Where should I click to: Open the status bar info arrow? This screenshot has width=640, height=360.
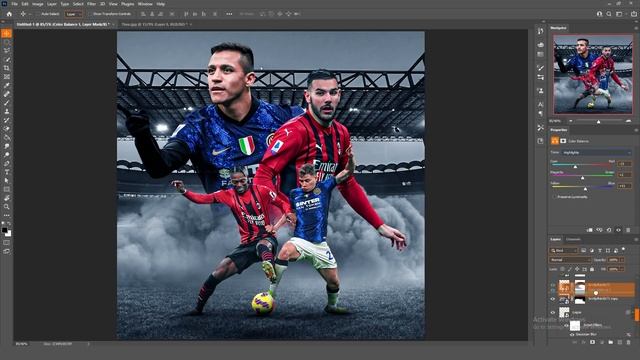[x=89, y=344]
